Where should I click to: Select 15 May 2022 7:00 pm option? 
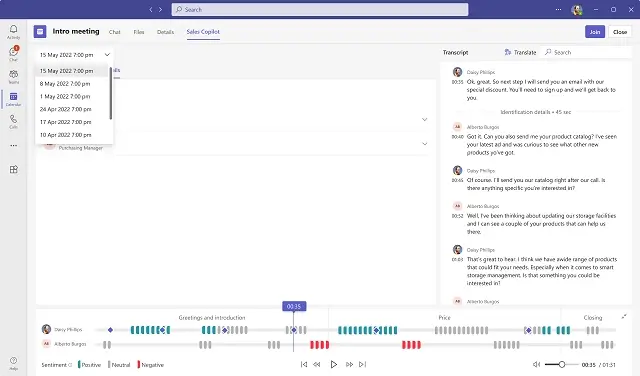(x=72, y=71)
